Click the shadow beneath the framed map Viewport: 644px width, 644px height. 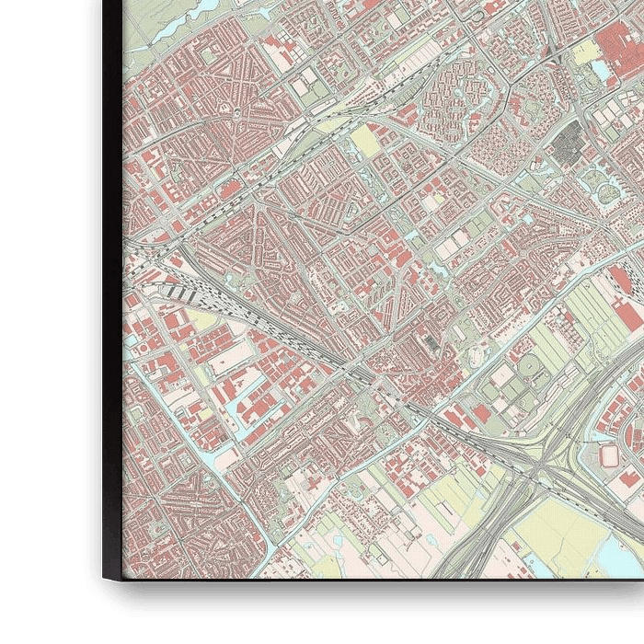368,609
